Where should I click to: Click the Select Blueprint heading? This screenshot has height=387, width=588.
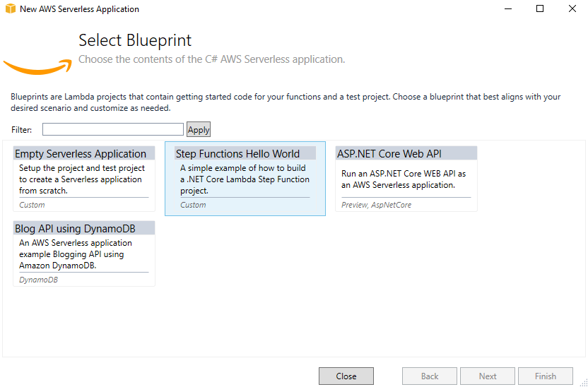135,40
